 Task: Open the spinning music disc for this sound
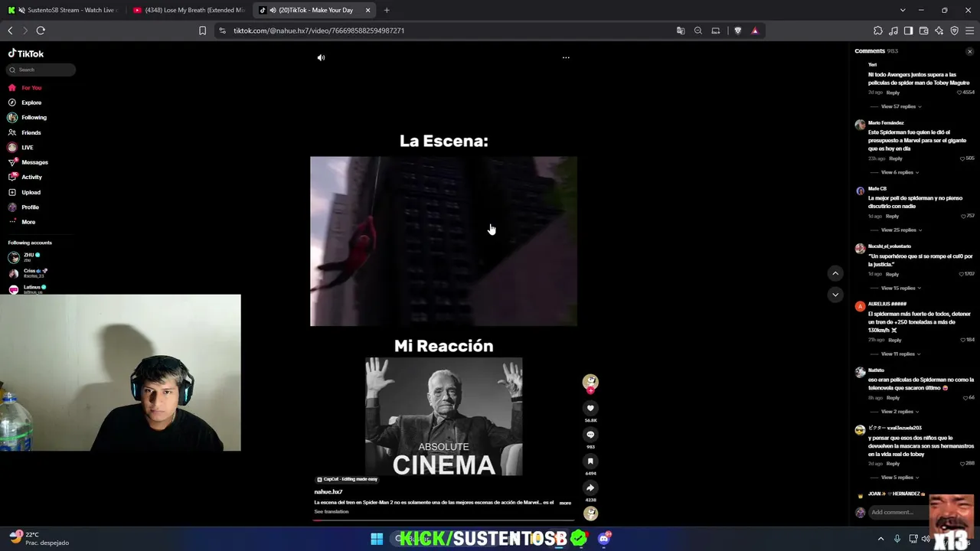click(x=590, y=514)
